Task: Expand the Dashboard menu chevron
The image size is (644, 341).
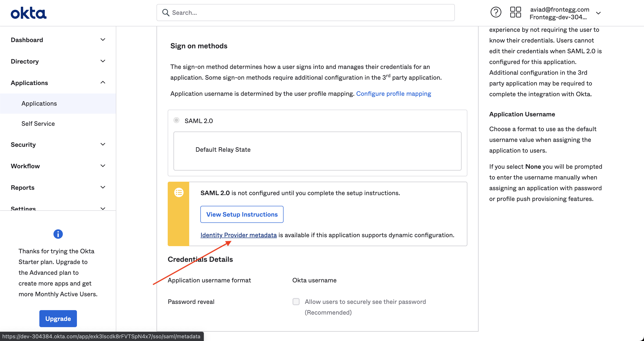Action: tap(103, 40)
